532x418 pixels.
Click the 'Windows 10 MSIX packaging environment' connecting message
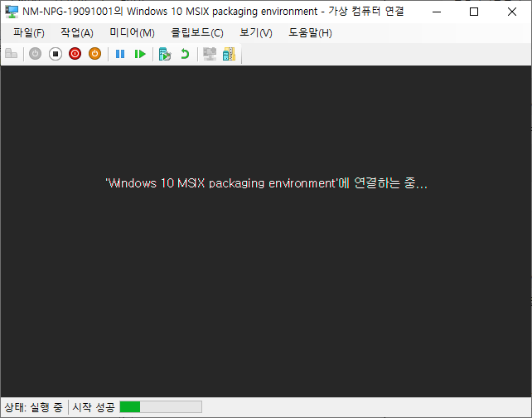pos(267,183)
